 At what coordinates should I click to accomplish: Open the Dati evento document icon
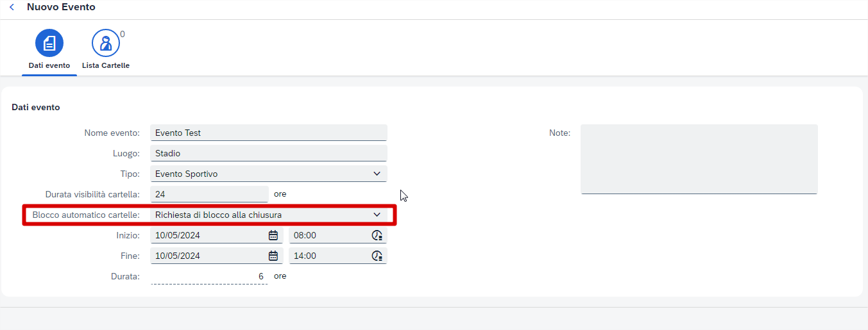[x=49, y=43]
